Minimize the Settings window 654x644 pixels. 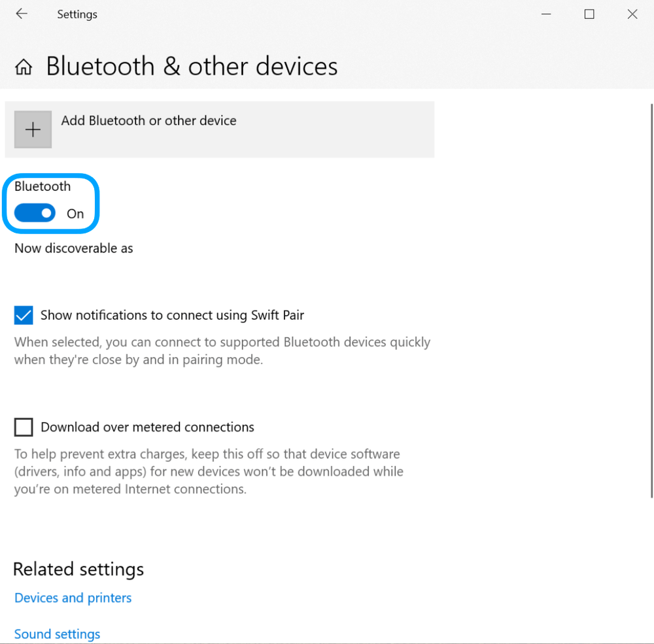pyautogui.click(x=546, y=14)
